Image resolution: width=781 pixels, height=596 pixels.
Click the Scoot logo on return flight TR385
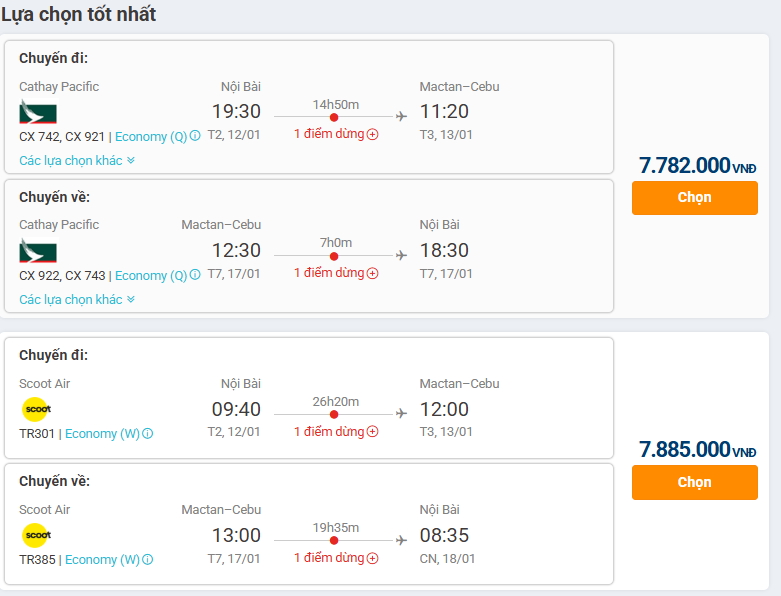pos(37,535)
